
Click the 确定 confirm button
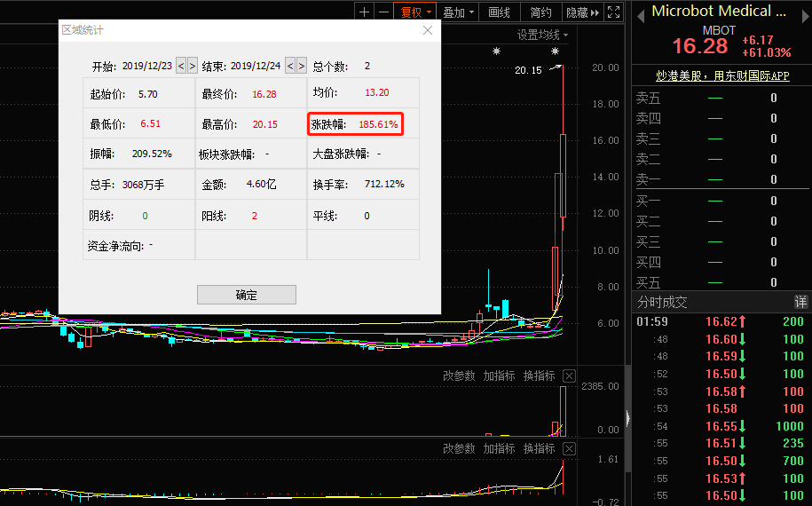tap(247, 295)
